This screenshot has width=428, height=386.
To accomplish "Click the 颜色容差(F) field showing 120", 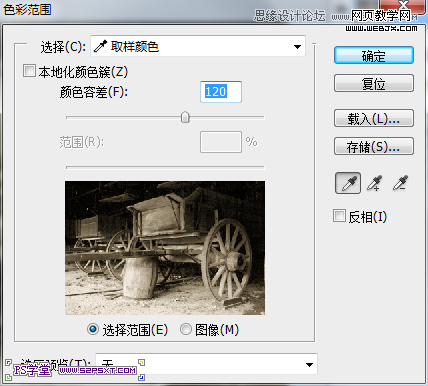I will (x=221, y=92).
